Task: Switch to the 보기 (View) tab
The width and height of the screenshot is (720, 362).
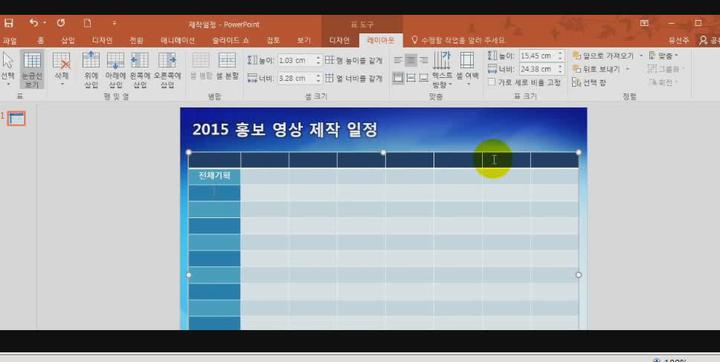Action: [x=304, y=40]
